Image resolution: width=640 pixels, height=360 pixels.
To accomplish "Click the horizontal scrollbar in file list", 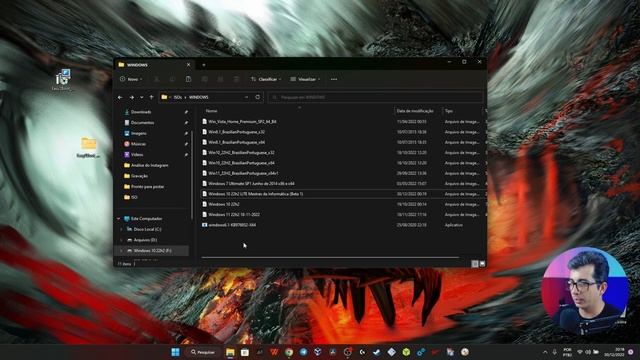I will point(330,258).
